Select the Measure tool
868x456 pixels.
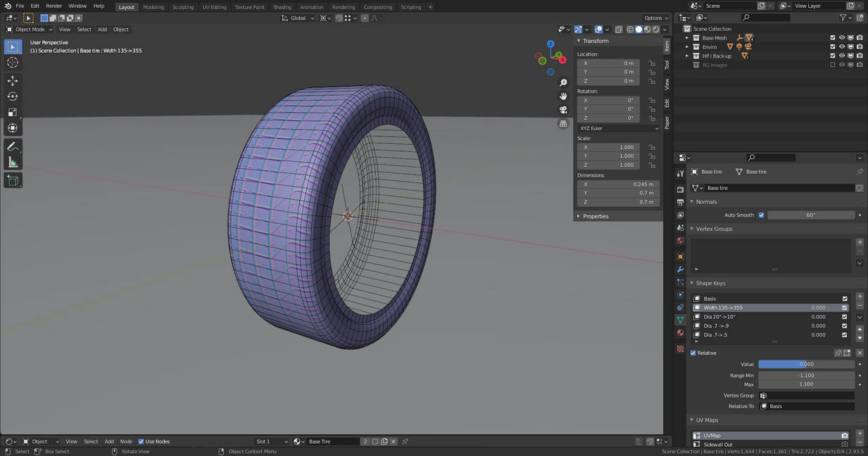pos(13,163)
